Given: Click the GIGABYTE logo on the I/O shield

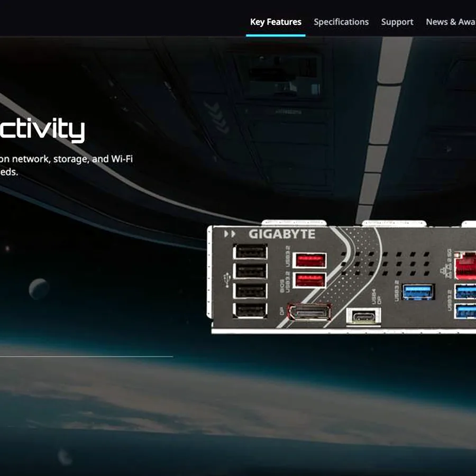Looking at the screenshot, I should click(282, 234).
